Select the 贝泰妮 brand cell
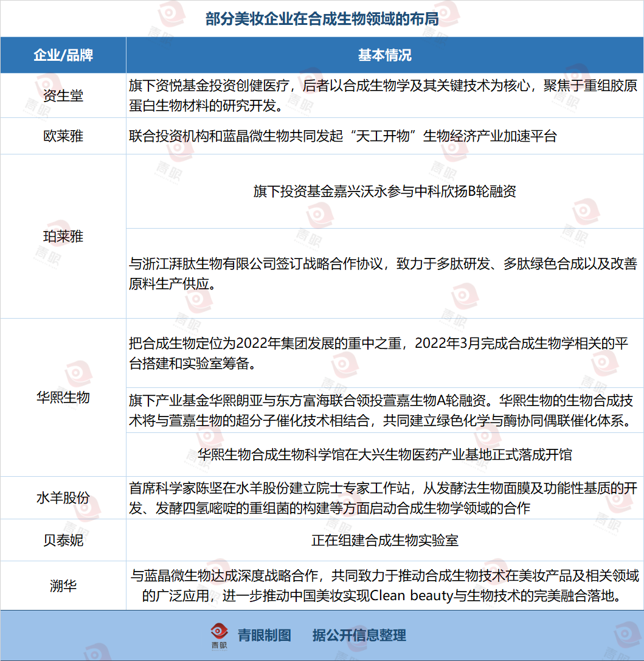This screenshot has width=644, height=661. tap(63, 540)
